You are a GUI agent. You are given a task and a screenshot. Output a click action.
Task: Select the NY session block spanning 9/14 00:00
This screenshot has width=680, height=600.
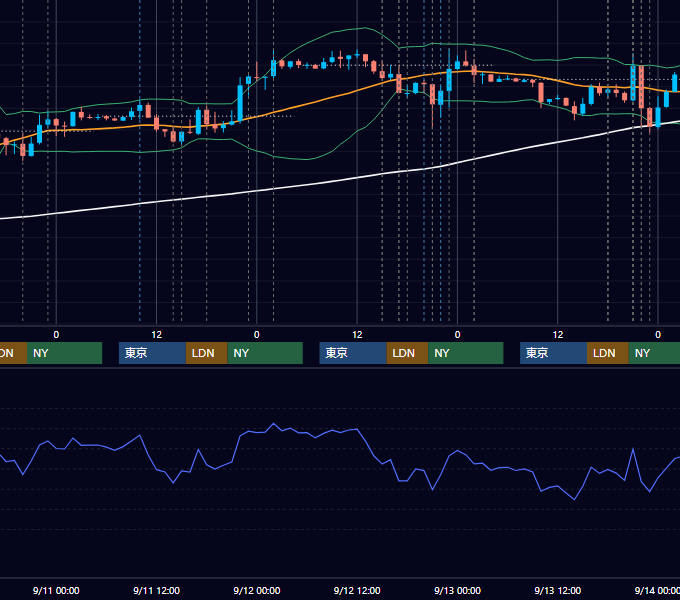pos(654,353)
